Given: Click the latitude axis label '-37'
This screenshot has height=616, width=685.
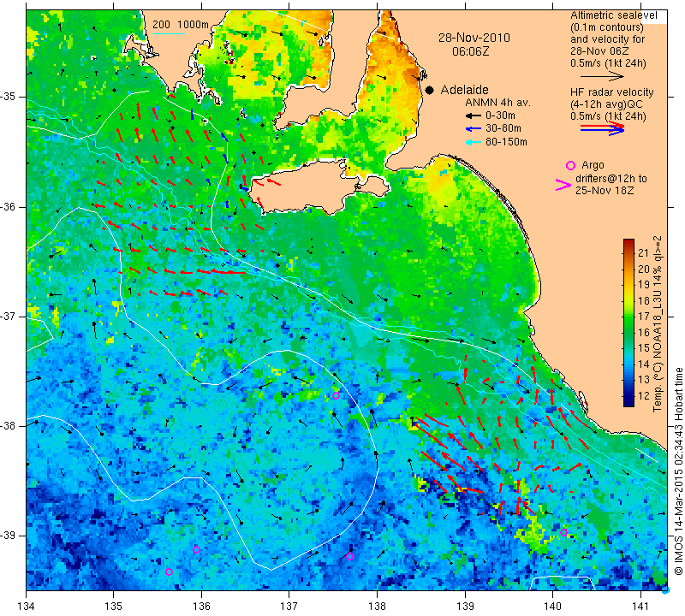Looking at the screenshot, I should [x=8, y=316].
